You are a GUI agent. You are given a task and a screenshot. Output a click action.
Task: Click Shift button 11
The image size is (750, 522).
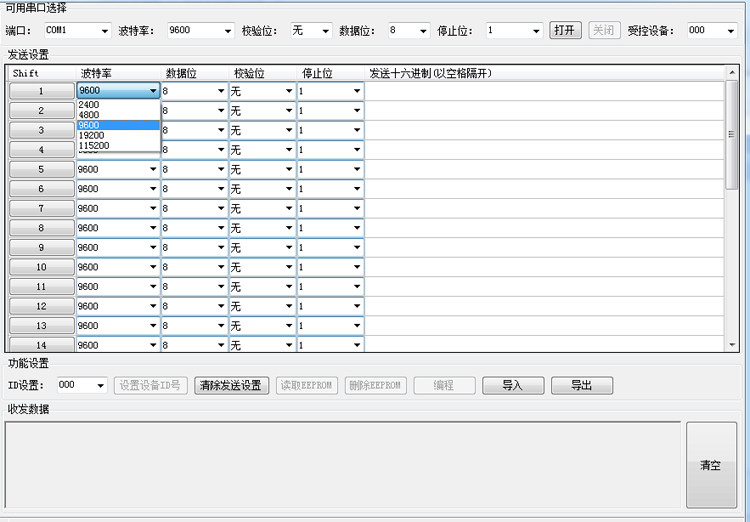(x=42, y=287)
